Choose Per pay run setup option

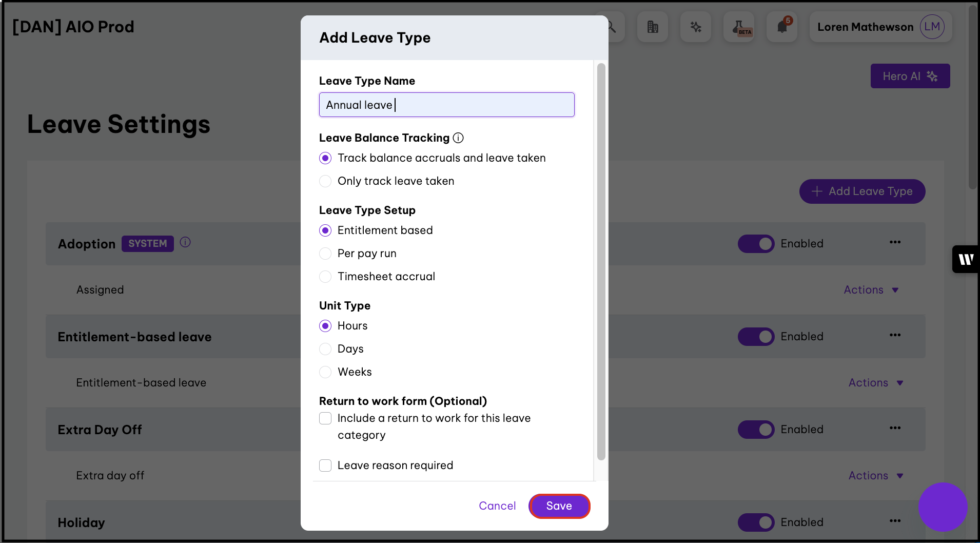325,254
